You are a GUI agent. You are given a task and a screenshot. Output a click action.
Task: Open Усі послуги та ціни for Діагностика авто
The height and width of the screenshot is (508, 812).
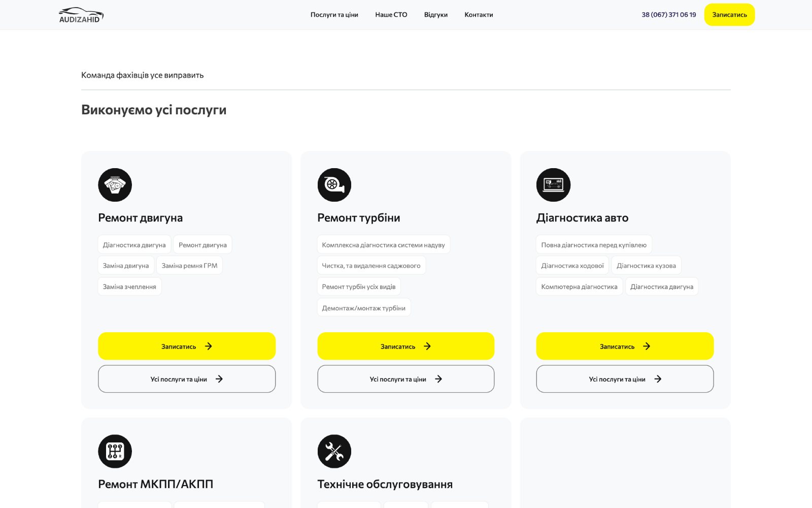click(625, 379)
